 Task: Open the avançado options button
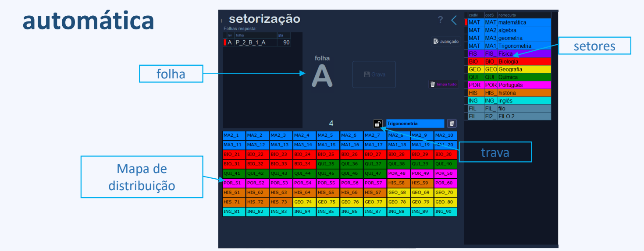click(x=445, y=42)
